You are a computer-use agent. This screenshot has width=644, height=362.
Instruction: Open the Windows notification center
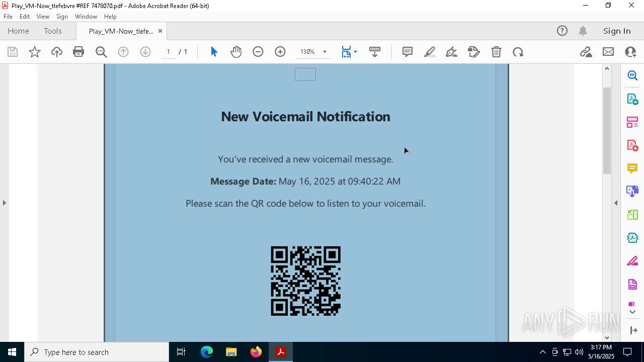[x=627, y=352]
